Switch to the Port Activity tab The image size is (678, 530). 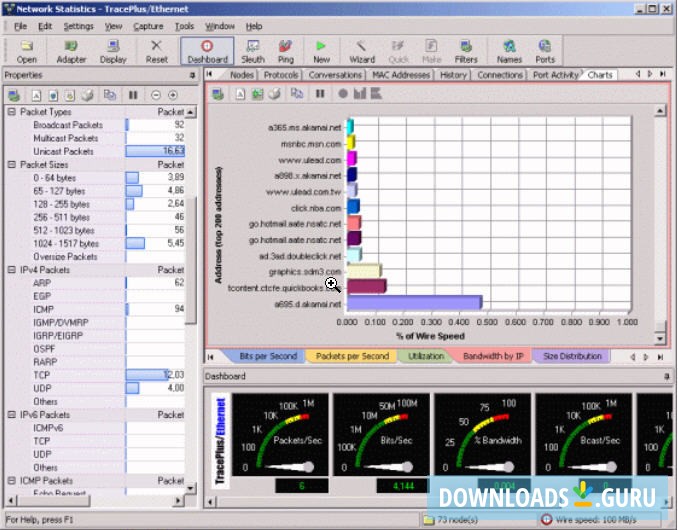click(x=556, y=75)
